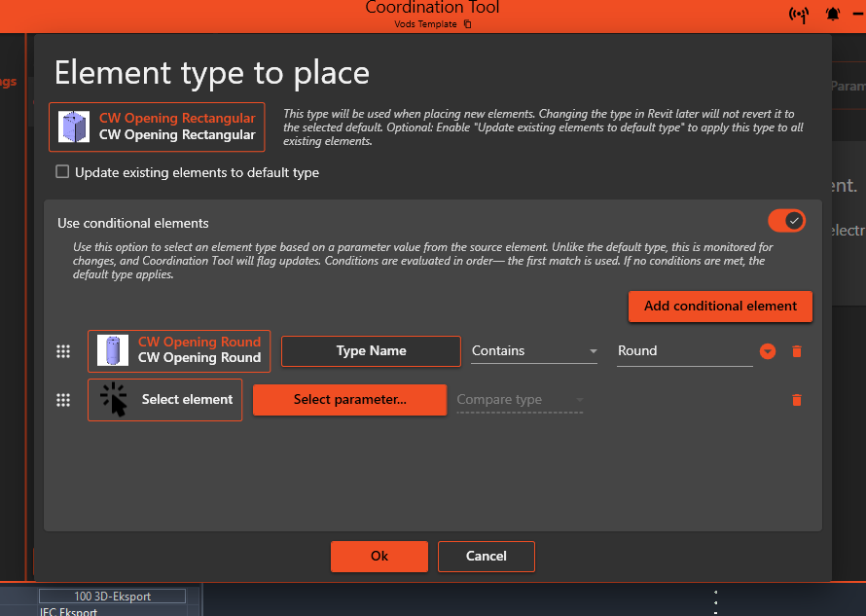Toggle off Use conditional elements

[786, 221]
